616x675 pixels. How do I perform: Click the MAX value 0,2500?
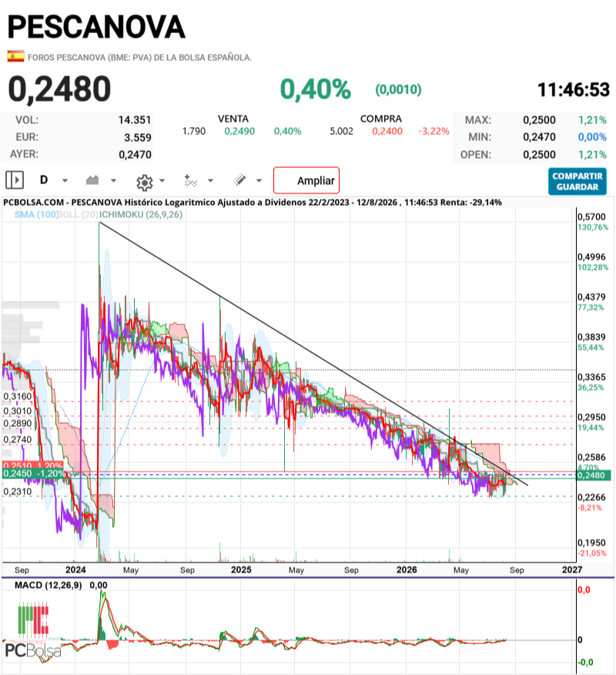coord(540,119)
